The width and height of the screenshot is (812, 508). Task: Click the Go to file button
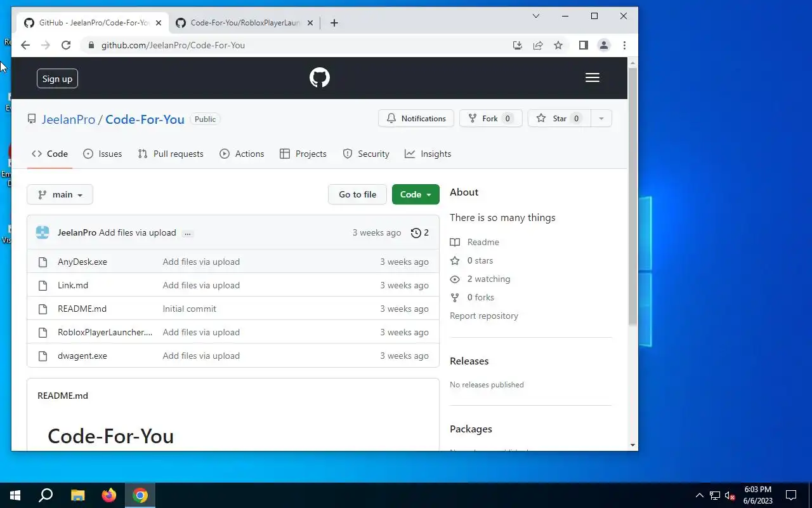click(357, 194)
